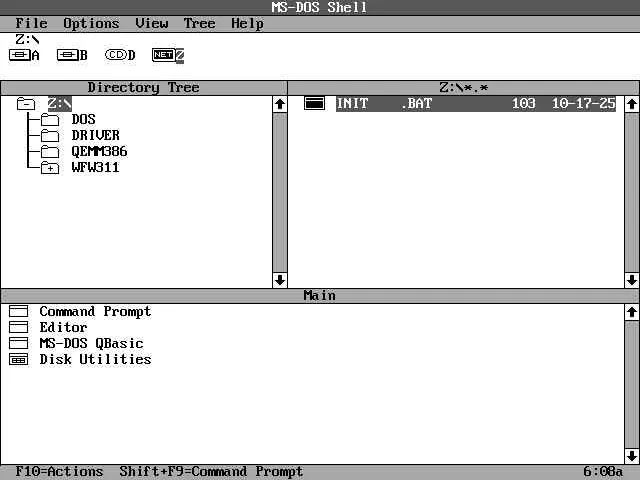Viewport: 640px width, 480px height.
Task: Collapse the Z:\ root folder
Action: coord(26,104)
